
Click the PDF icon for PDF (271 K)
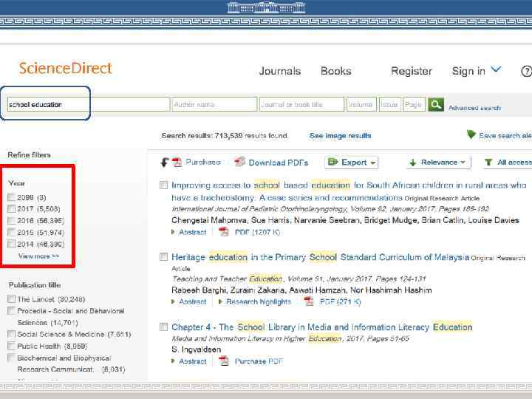pos(308,301)
